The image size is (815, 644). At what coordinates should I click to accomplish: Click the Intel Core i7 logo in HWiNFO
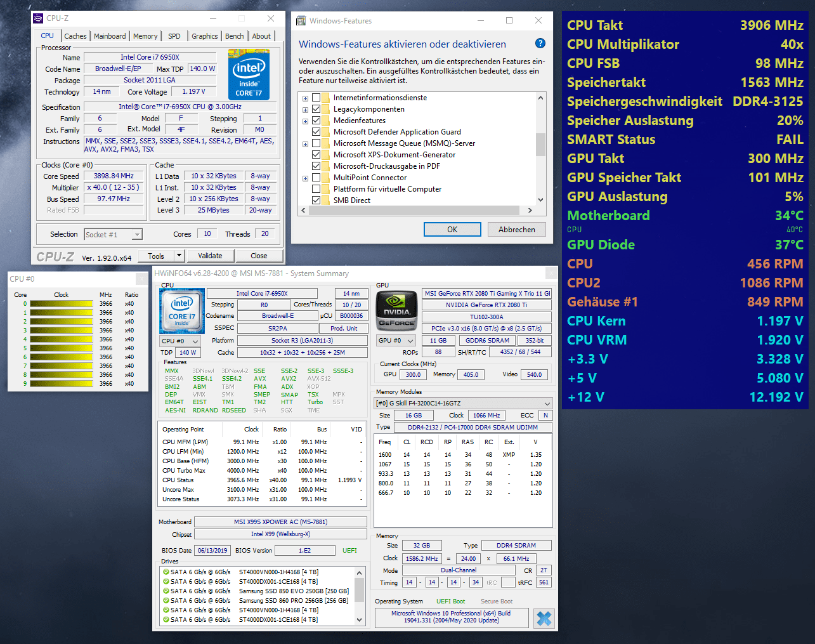tap(182, 311)
